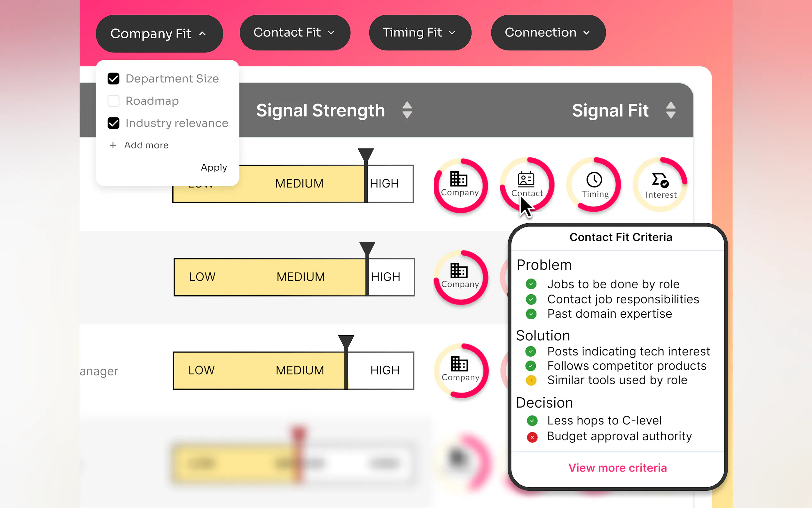The height and width of the screenshot is (508, 812).
Task: Click the third row Company fit circle
Action: pyautogui.click(x=461, y=370)
